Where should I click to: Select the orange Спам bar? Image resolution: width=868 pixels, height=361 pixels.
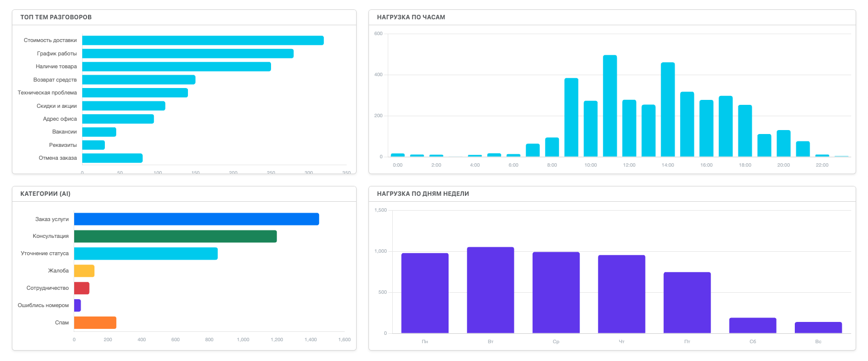[x=95, y=323]
